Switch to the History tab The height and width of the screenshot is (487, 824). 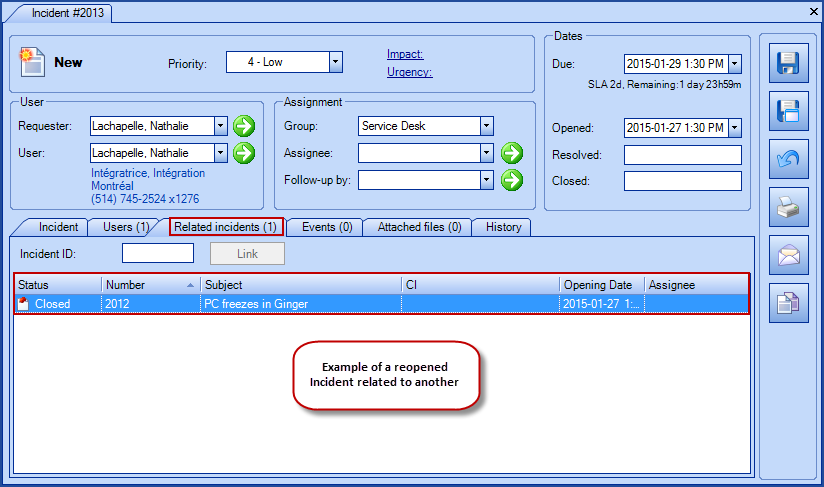[x=503, y=227]
